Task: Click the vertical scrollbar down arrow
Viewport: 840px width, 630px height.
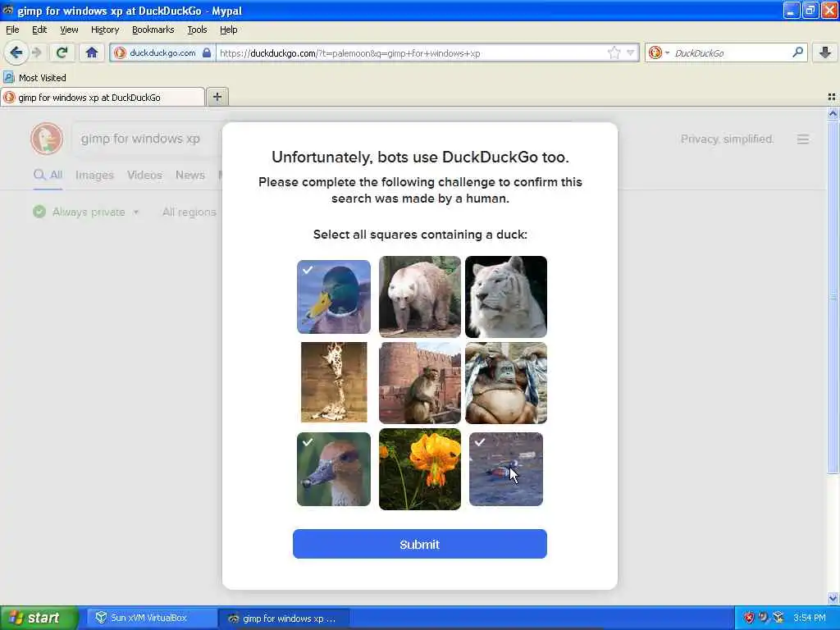Action: pos(833,598)
